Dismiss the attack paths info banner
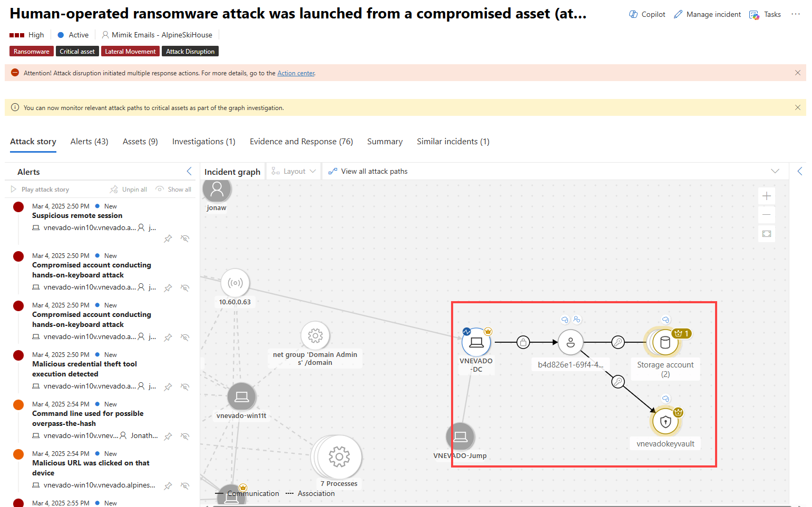 (797, 107)
